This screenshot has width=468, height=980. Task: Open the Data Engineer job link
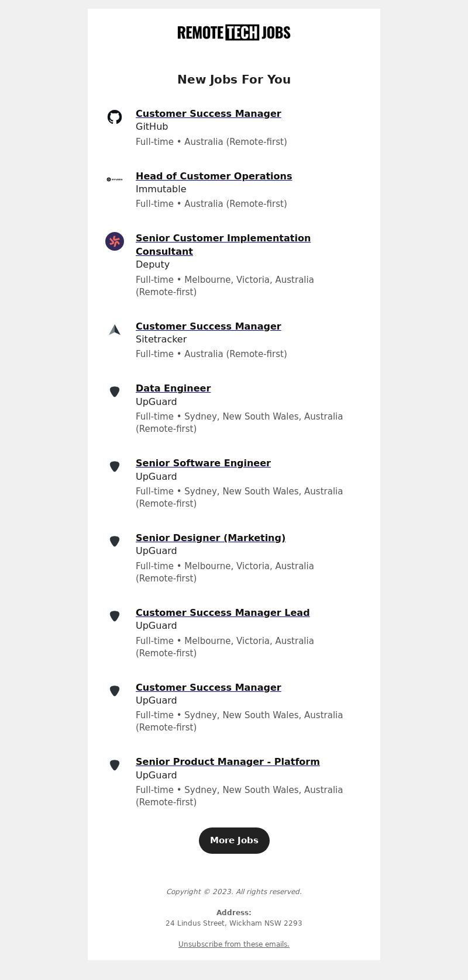tap(173, 388)
